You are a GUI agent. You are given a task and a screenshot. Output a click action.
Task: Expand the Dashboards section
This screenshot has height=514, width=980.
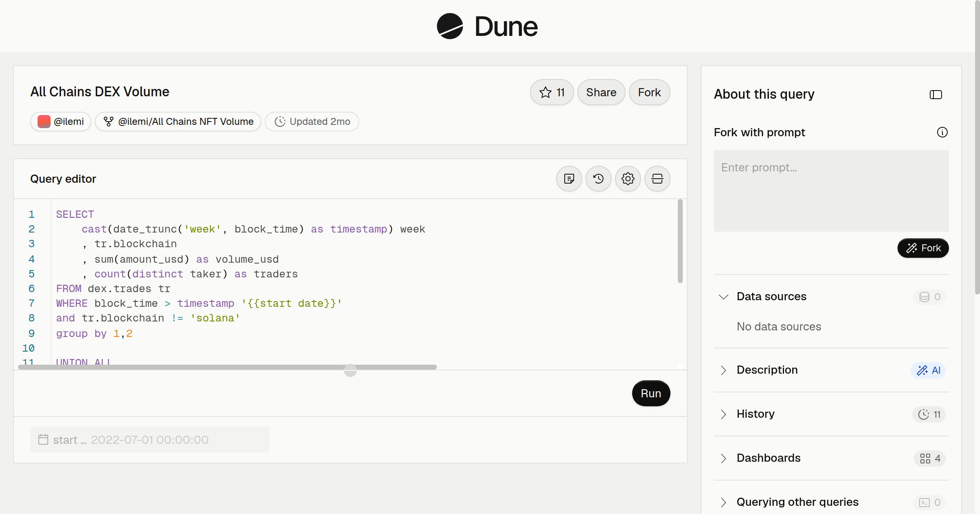(x=724, y=458)
